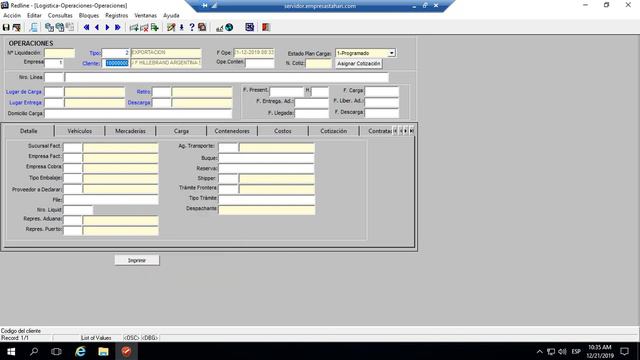The width and height of the screenshot is (640, 360).
Task: Click the small down-arrow toolbar icon
Action: 182,27
